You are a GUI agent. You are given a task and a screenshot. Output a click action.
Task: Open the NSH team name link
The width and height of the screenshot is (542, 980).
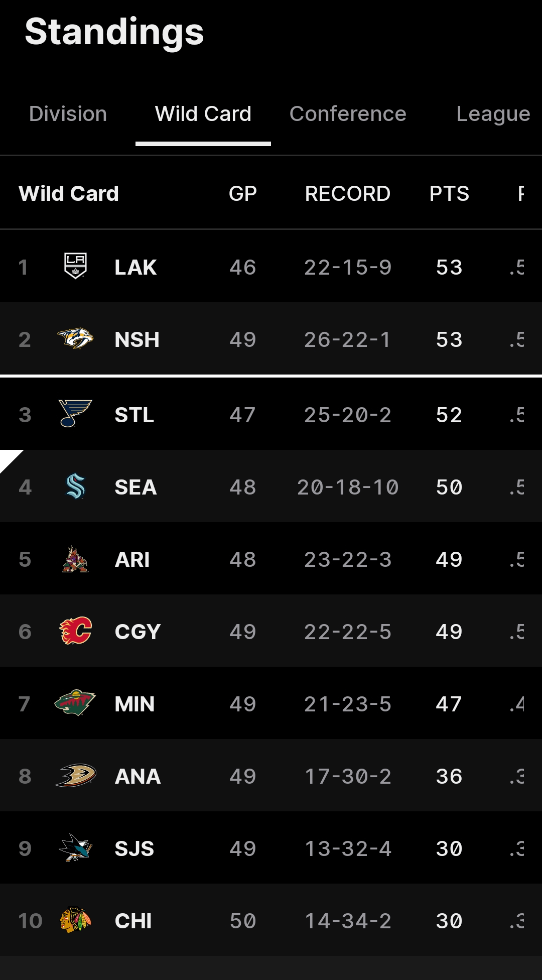click(x=137, y=340)
